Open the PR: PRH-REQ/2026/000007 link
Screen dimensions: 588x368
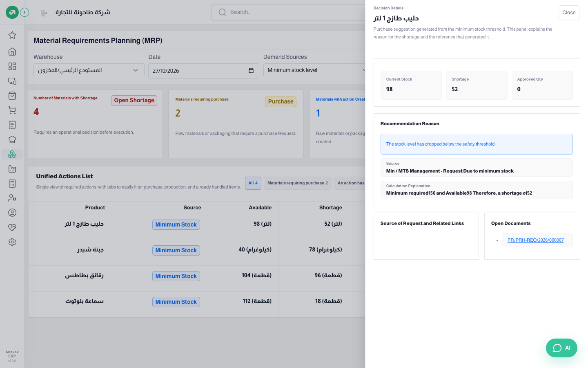(536, 240)
